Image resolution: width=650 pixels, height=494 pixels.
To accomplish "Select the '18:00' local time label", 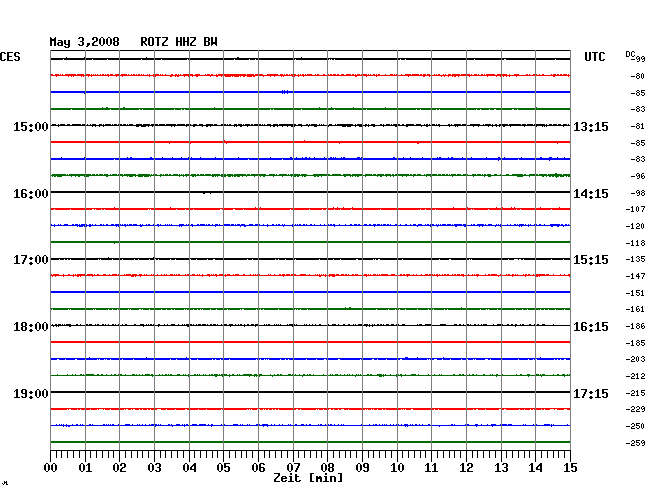I will click(x=31, y=327).
